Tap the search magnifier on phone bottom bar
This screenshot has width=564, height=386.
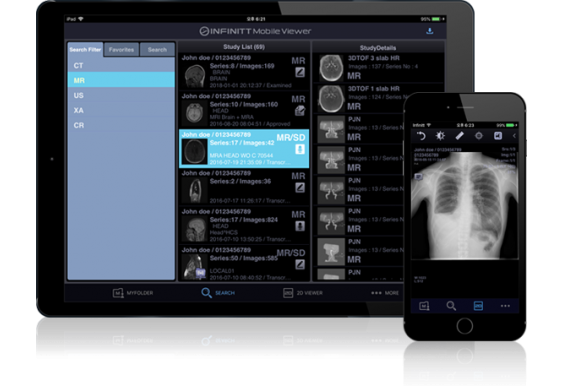[x=451, y=306]
